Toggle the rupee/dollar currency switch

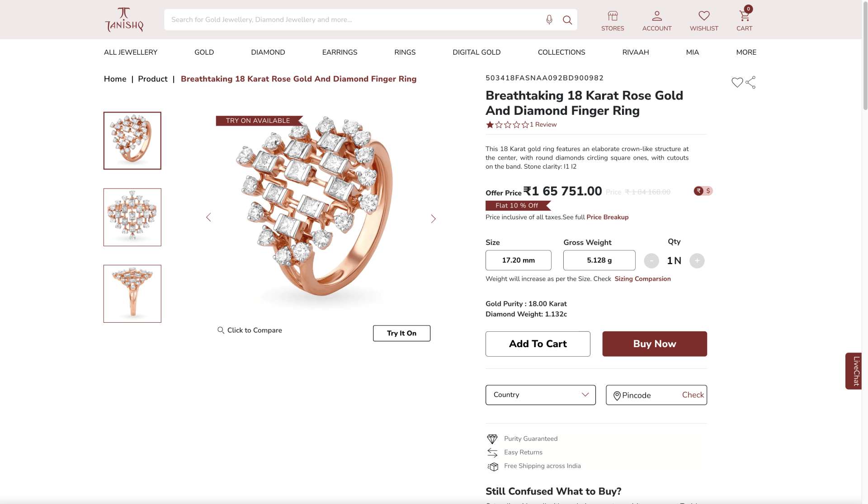pyautogui.click(x=703, y=191)
